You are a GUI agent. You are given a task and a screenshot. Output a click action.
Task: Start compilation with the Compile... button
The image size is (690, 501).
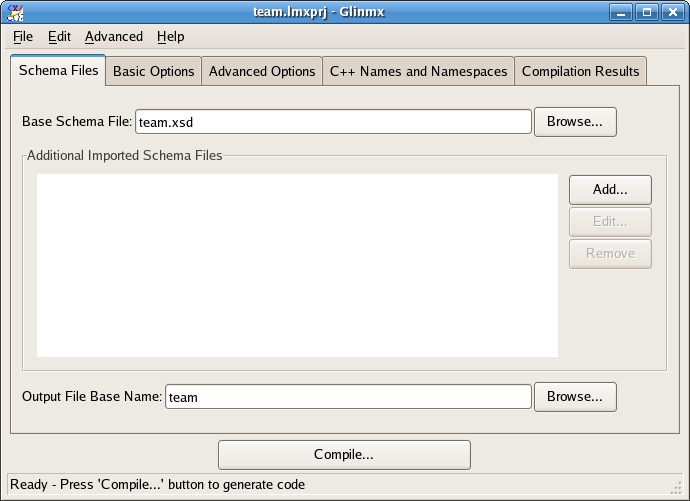point(344,455)
